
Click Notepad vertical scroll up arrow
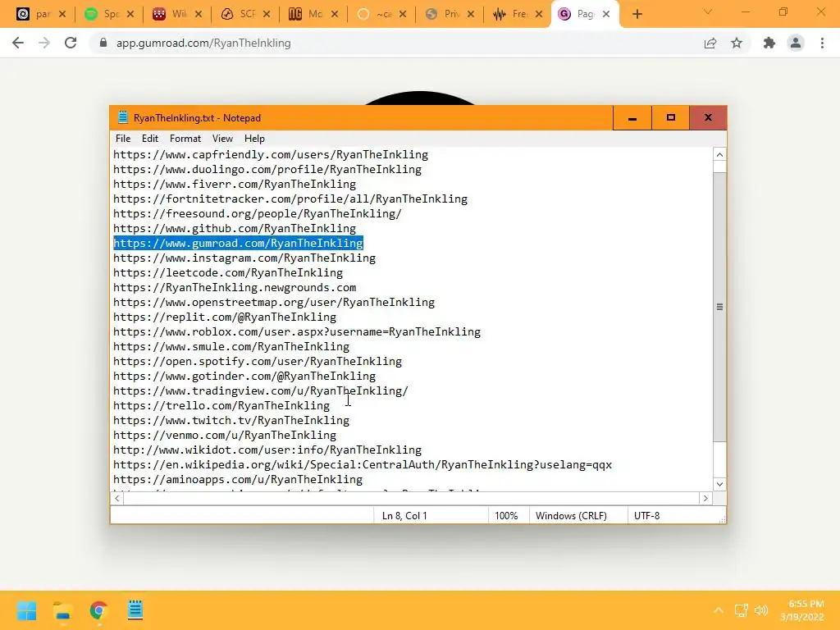click(x=719, y=154)
